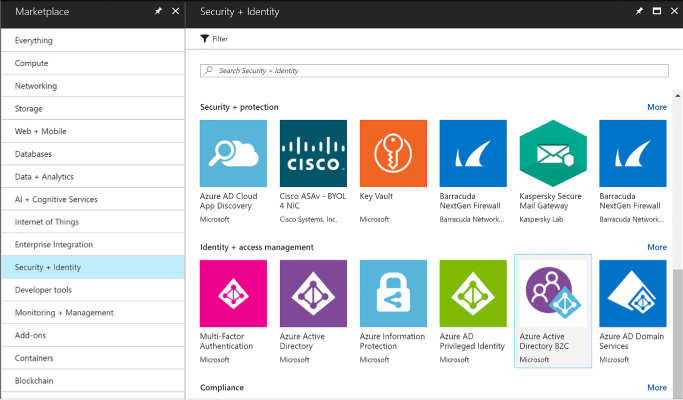Image resolution: width=683 pixels, height=400 pixels.
Task: Click the Identity + access management heading
Action: pyautogui.click(x=257, y=247)
